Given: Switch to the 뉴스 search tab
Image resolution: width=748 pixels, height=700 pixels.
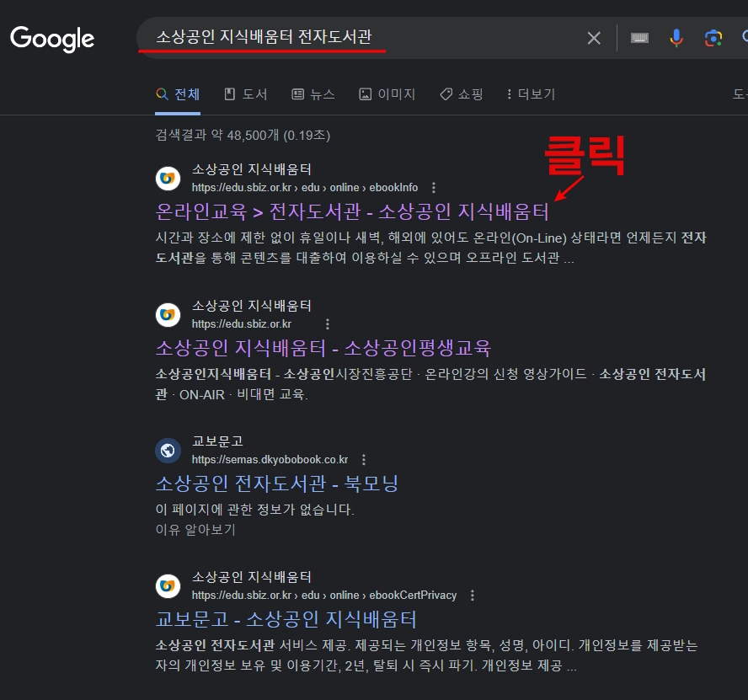Looking at the screenshot, I should click(313, 94).
